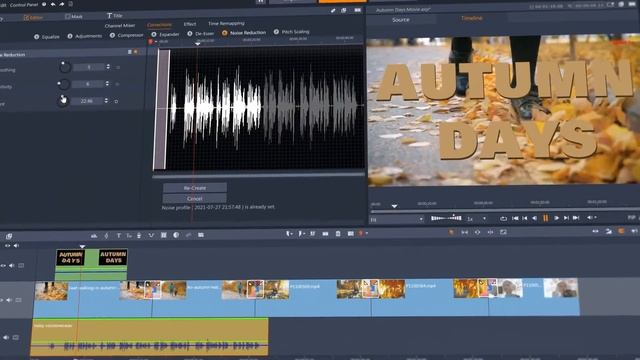Open the Channel Mixer tab
The height and width of the screenshot is (360, 640).
(x=120, y=26)
